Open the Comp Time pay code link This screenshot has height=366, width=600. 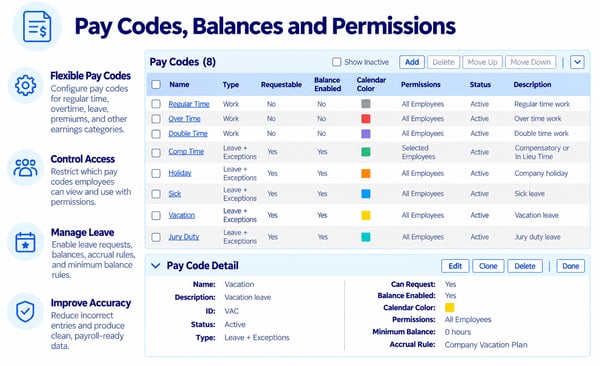click(186, 152)
